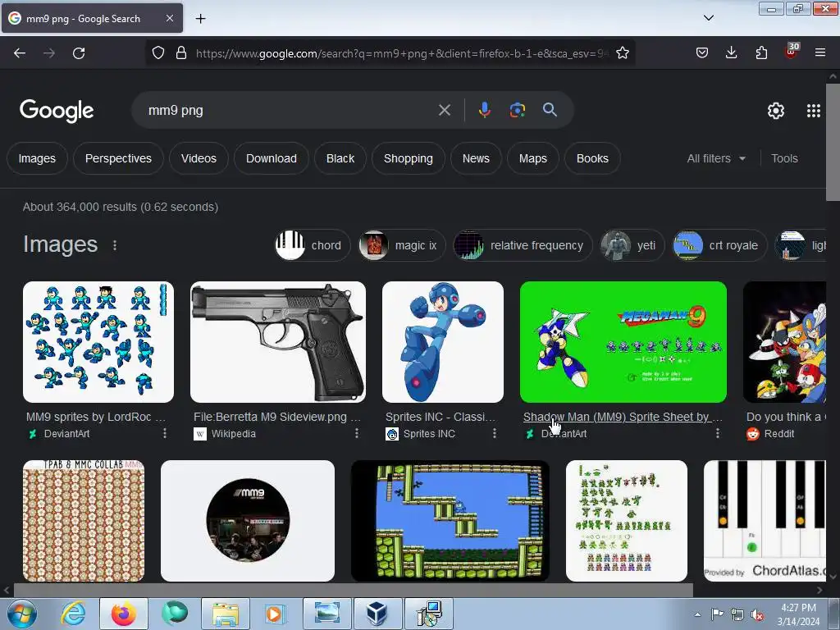
Task: Clear the search box with the X icon
Action: (444, 111)
